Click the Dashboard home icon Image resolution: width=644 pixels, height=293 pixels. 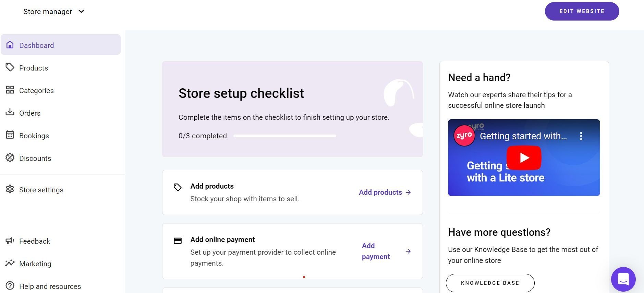[x=10, y=45]
